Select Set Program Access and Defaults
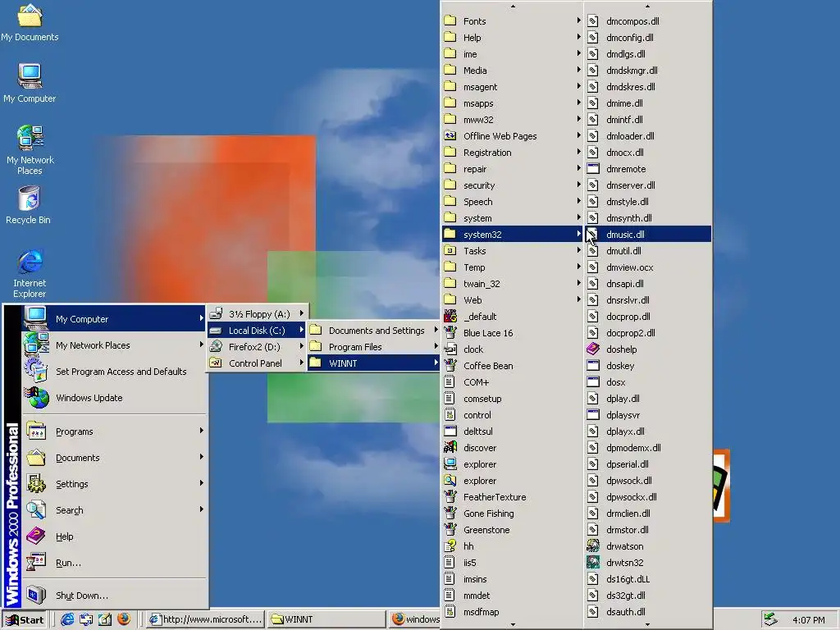 (x=113, y=372)
